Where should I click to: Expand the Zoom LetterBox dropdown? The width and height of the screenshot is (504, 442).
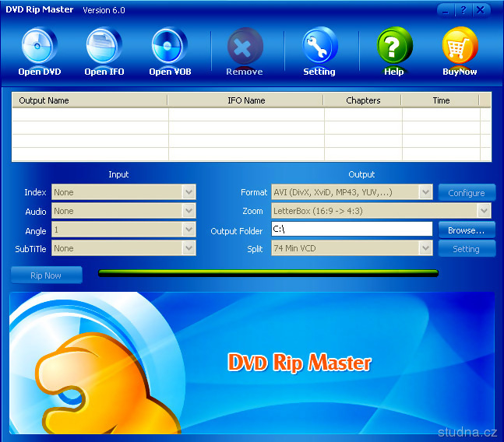coord(484,211)
